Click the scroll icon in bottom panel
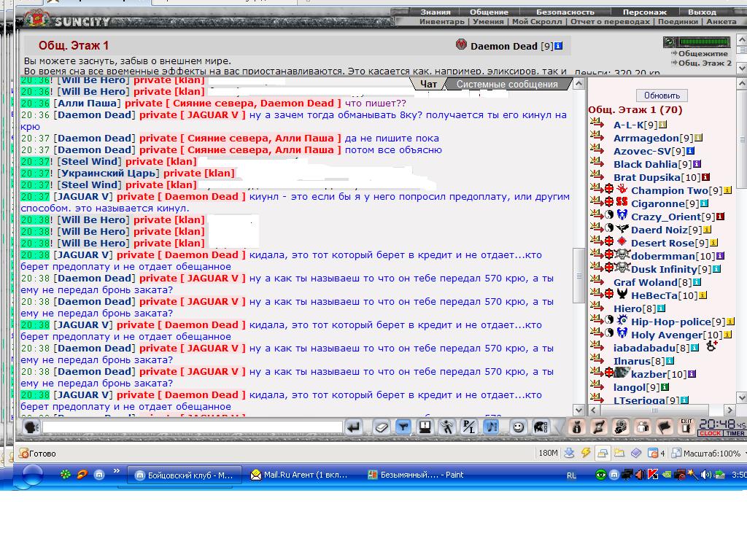 coord(599,427)
